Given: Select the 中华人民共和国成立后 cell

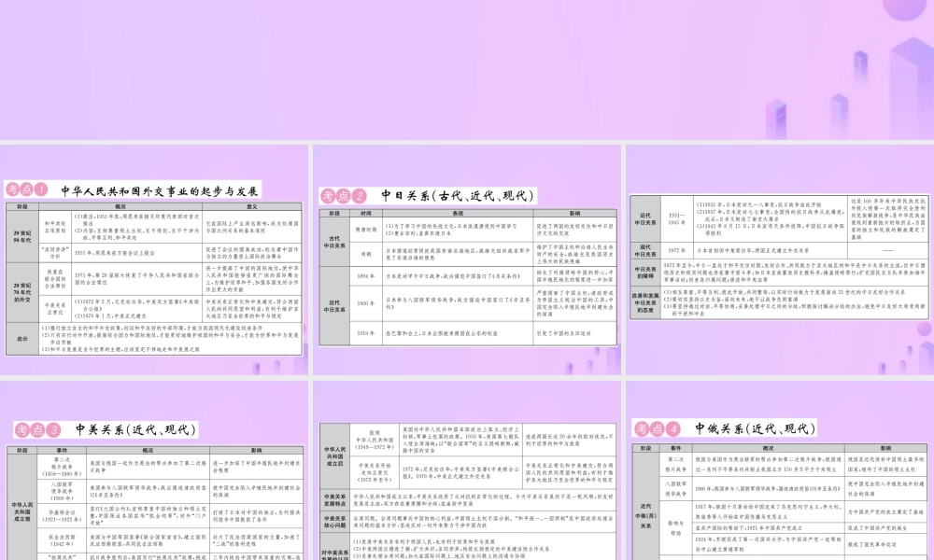Looking at the screenshot, I should tap(334, 457).
